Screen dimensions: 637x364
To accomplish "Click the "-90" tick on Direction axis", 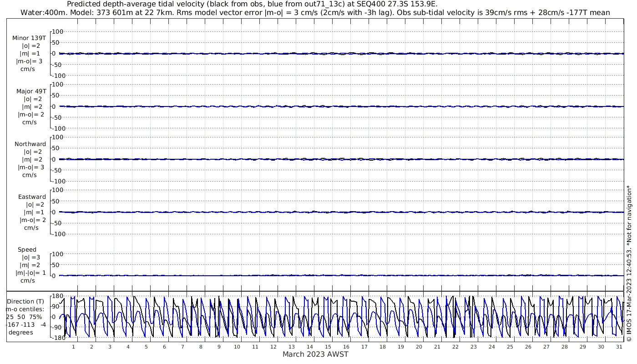I will point(57,327).
